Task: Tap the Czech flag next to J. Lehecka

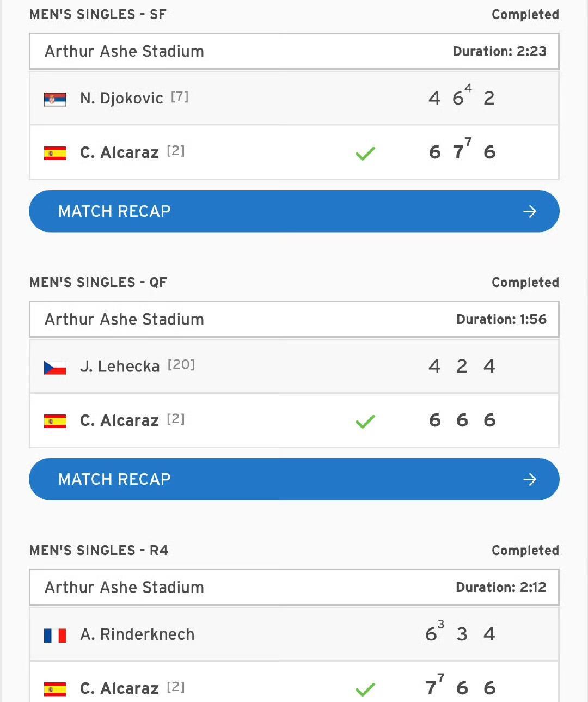Action: [55, 367]
